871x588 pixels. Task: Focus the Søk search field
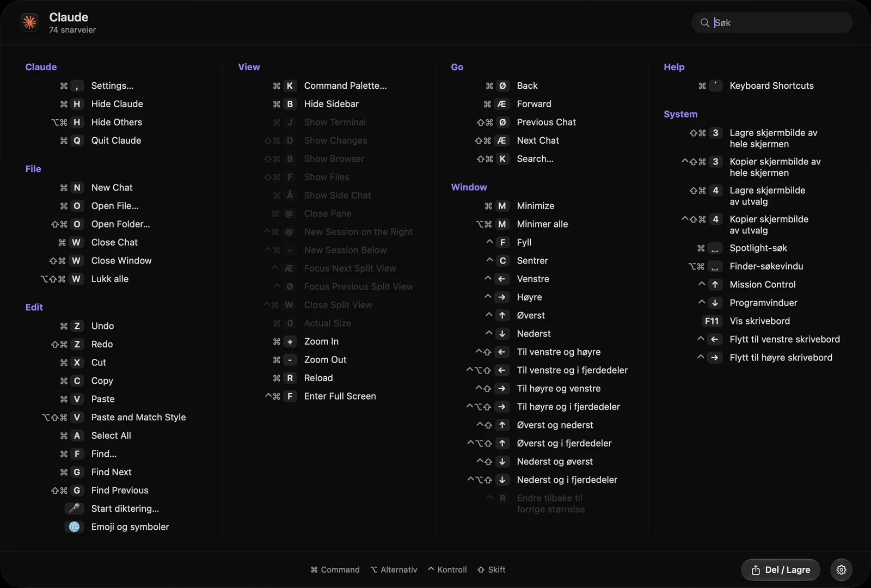(x=771, y=22)
